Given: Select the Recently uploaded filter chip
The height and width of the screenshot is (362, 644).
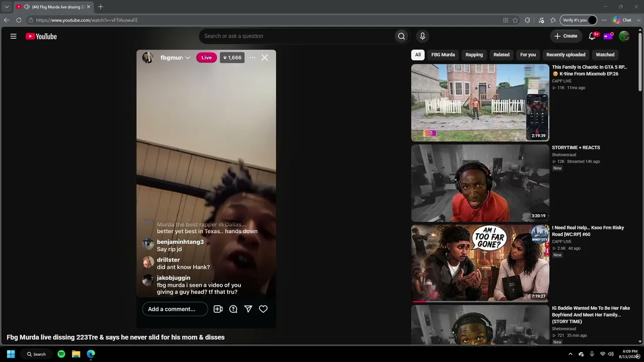Looking at the screenshot, I should (x=566, y=55).
